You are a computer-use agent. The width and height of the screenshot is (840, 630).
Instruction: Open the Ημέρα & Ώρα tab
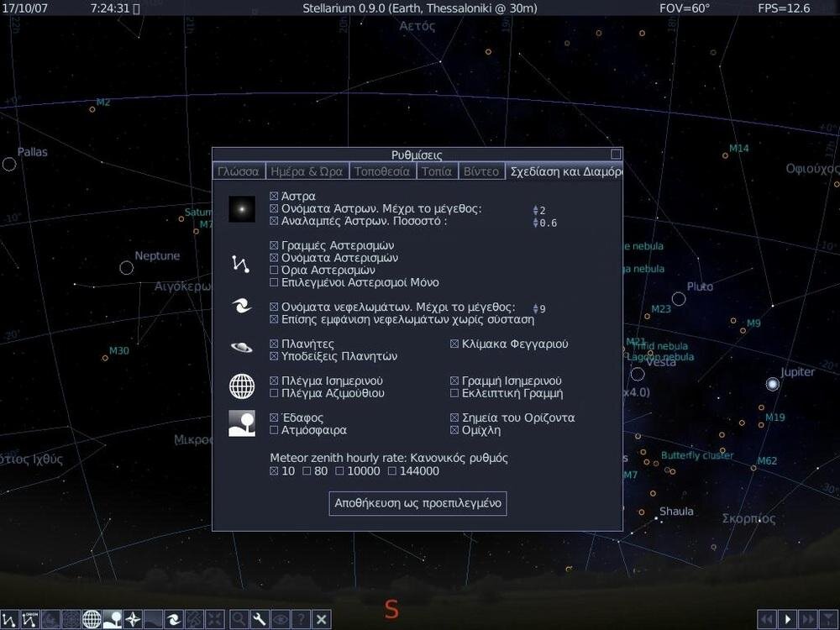click(x=307, y=171)
